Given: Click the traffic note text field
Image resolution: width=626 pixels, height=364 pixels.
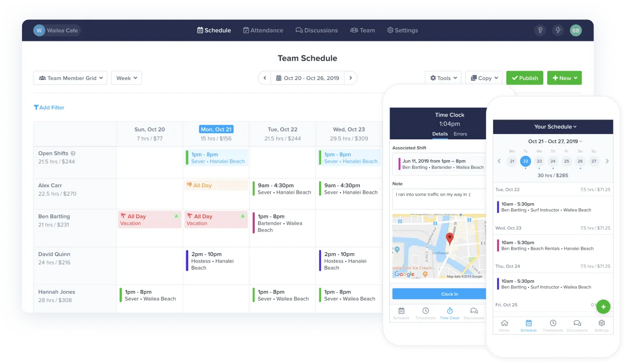Looking at the screenshot, I should (x=439, y=199).
